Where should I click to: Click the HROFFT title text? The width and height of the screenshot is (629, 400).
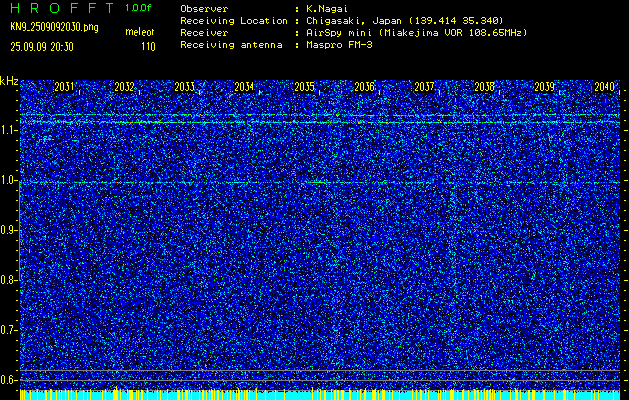point(62,8)
